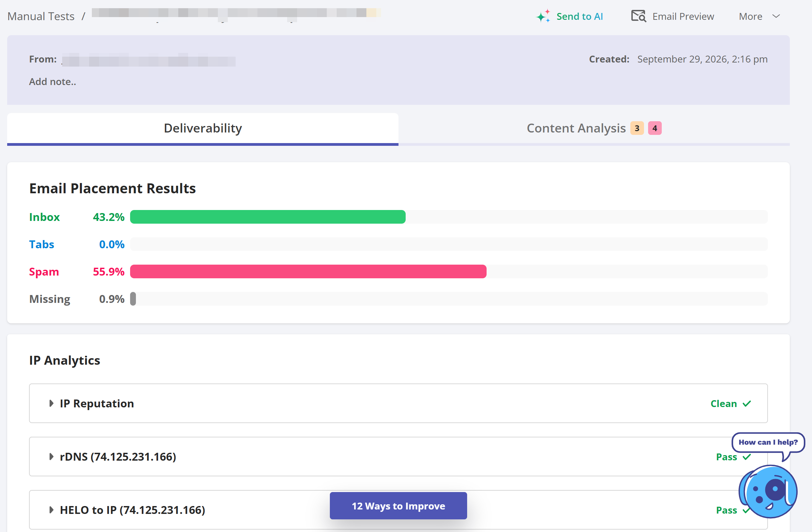Switch to the Deliverability tab
This screenshot has width=812, height=532.
click(x=203, y=128)
